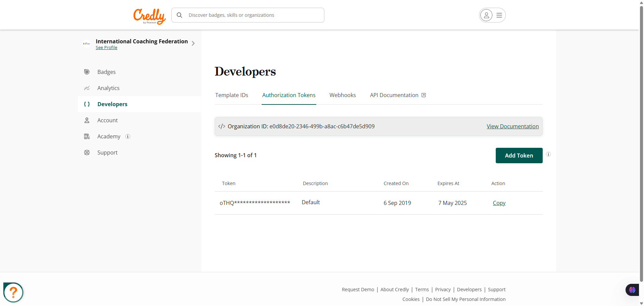Screen dimensions: 644x306
Task: Click the info icon beside Add Token
Action: [x=548, y=154]
